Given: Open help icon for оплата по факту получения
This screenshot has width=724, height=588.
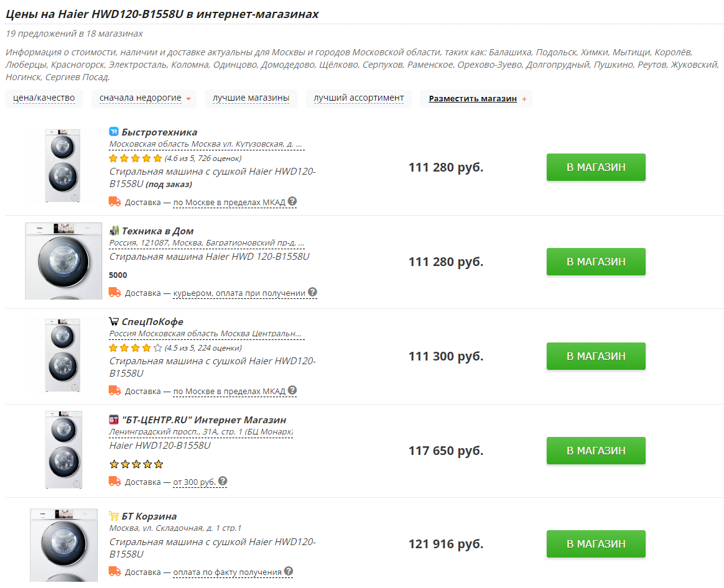Looking at the screenshot, I should [x=289, y=571].
